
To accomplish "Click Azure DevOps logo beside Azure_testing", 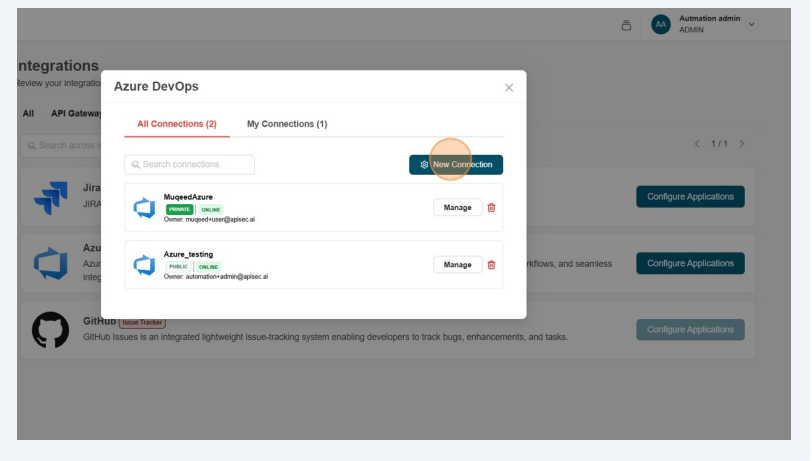I will coord(145,265).
